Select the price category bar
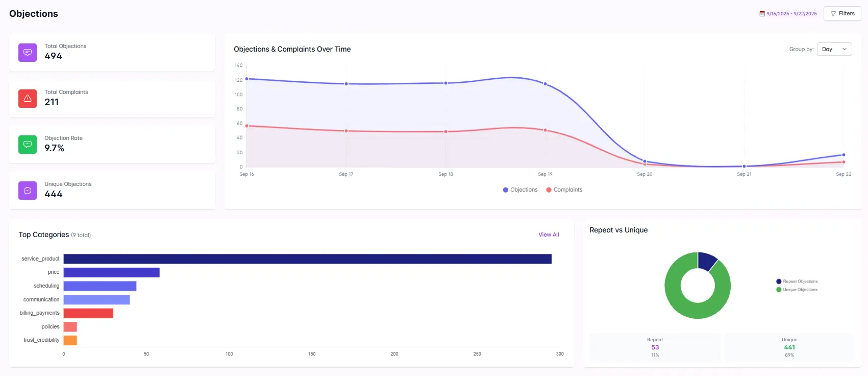Image resolution: width=868 pixels, height=376 pixels. click(x=111, y=273)
